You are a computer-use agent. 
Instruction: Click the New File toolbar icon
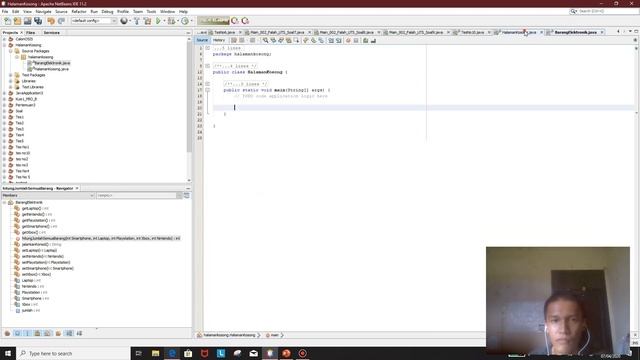tap(7, 21)
